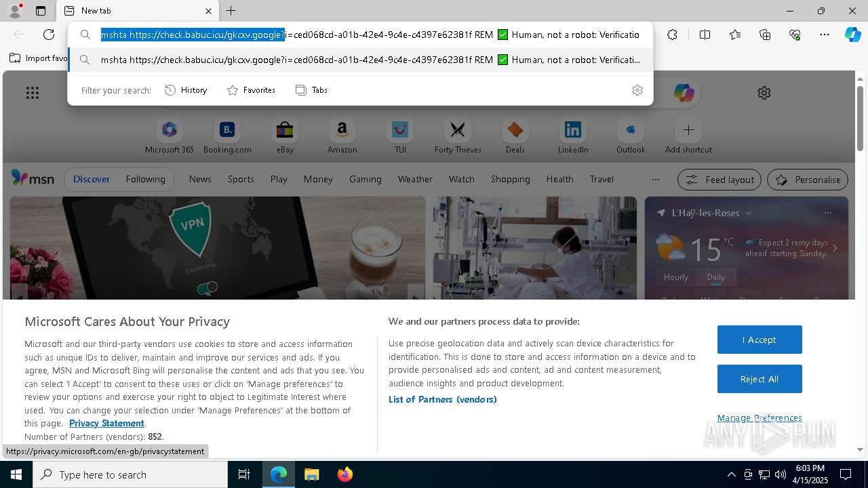The height and width of the screenshot is (488, 868).
Task: Open page settings gear icon
Action: (764, 93)
